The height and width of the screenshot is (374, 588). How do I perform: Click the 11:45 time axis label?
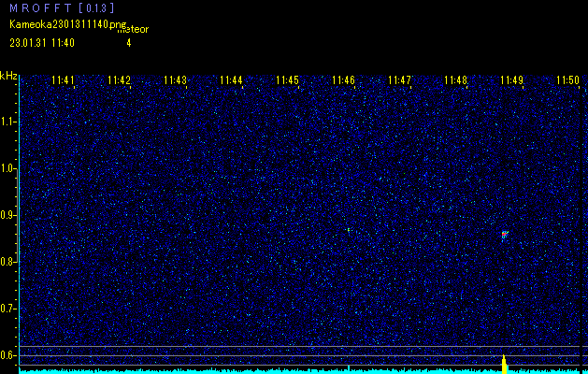click(x=287, y=80)
